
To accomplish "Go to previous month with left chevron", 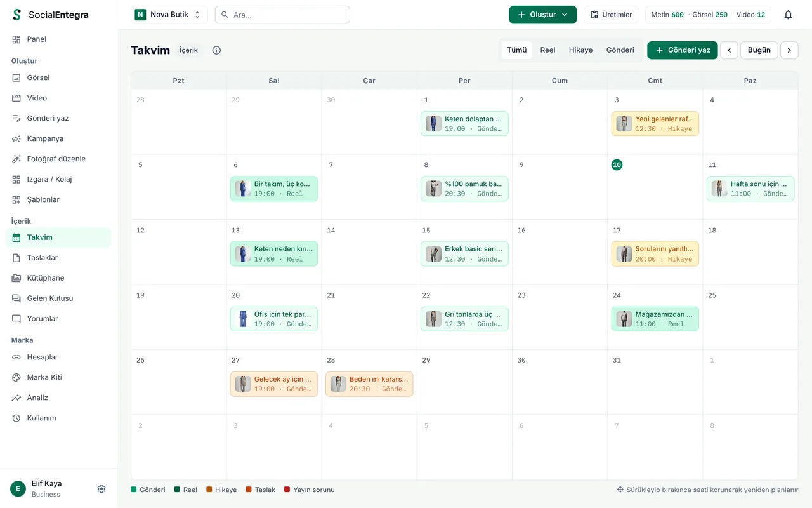I will tap(729, 50).
